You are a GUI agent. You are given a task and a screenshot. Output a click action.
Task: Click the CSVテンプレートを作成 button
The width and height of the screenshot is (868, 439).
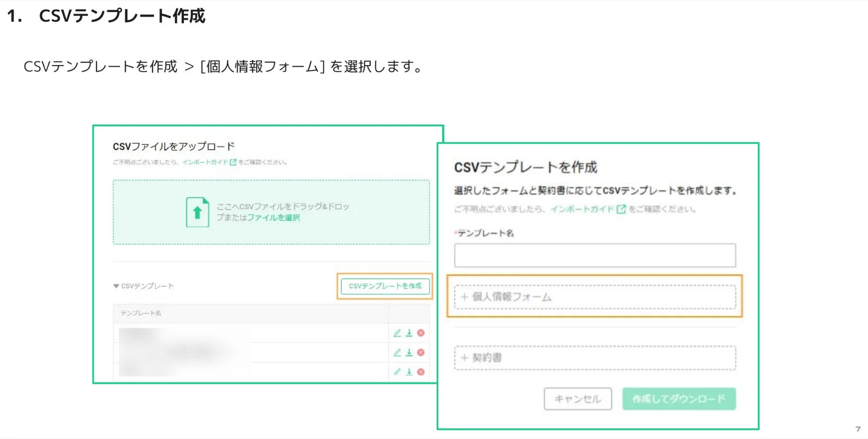385,286
